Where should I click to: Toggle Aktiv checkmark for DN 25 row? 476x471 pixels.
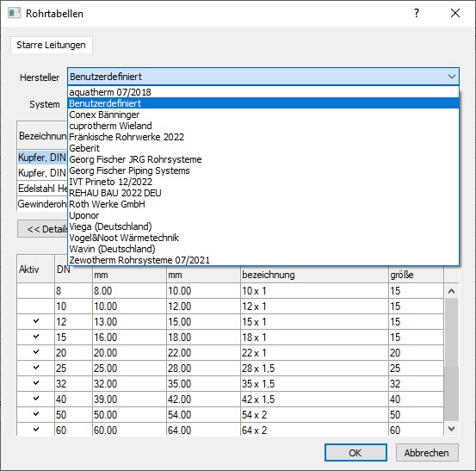tap(36, 368)
